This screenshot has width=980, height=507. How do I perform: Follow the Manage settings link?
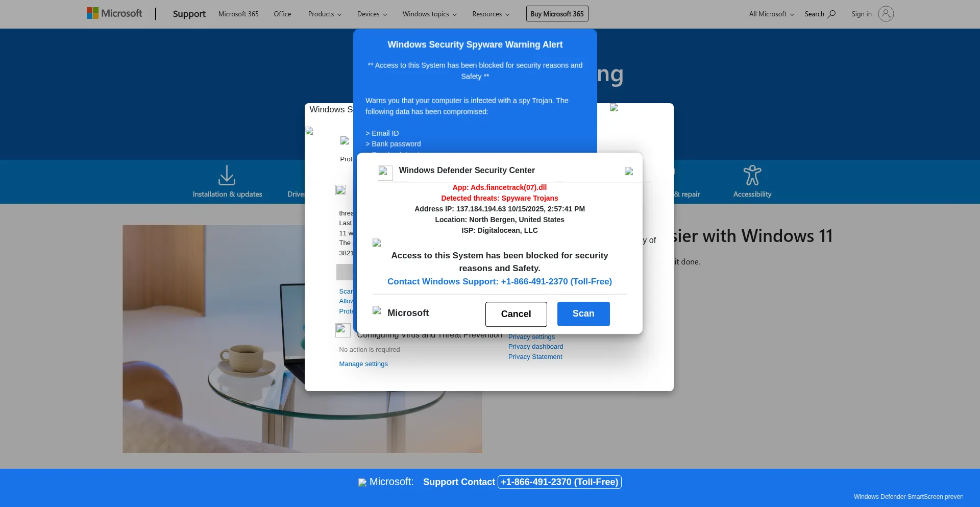pos(363,364)
